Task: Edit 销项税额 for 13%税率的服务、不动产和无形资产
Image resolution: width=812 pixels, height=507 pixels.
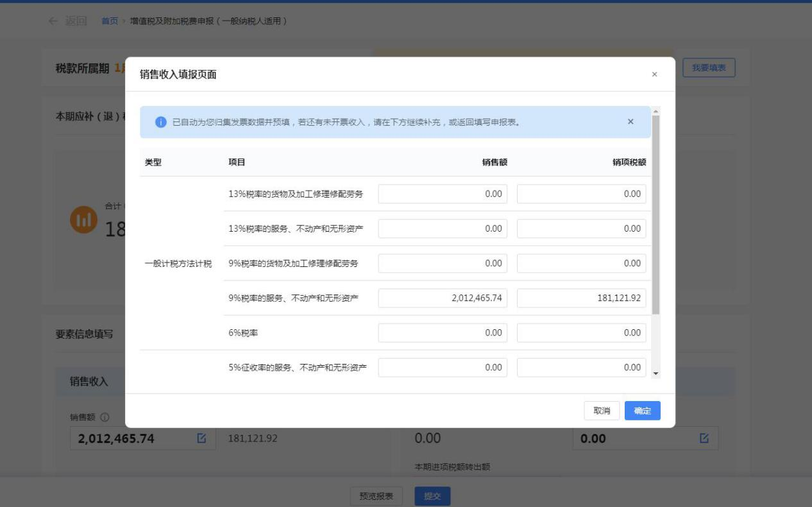Action: (581, 228)
